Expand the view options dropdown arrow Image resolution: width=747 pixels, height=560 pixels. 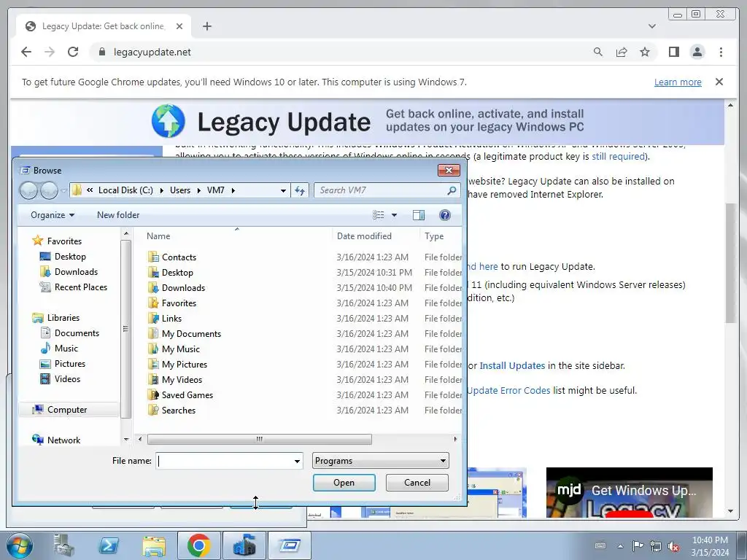click(x=394, y=215)
